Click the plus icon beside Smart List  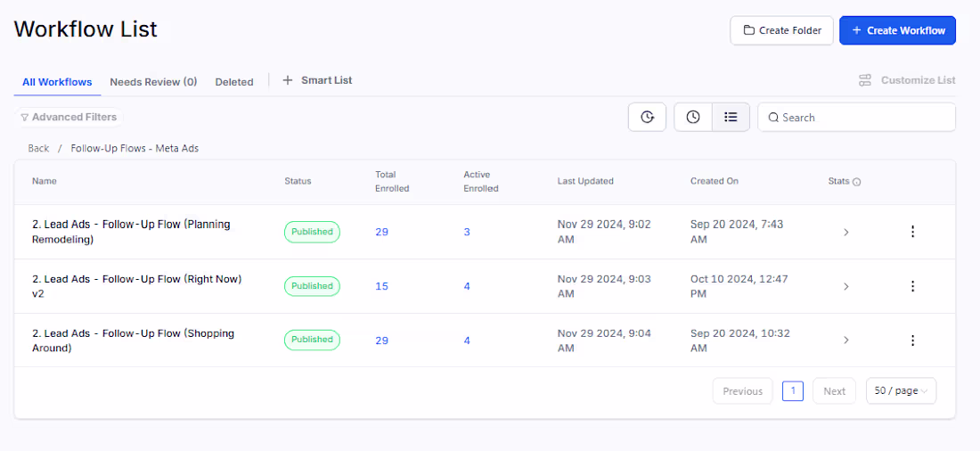[288, 80]
